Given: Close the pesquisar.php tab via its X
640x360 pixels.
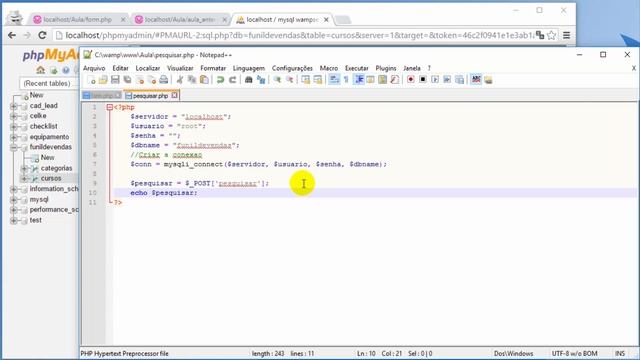Looking at the screenshot, I should [x=175, y=95].
